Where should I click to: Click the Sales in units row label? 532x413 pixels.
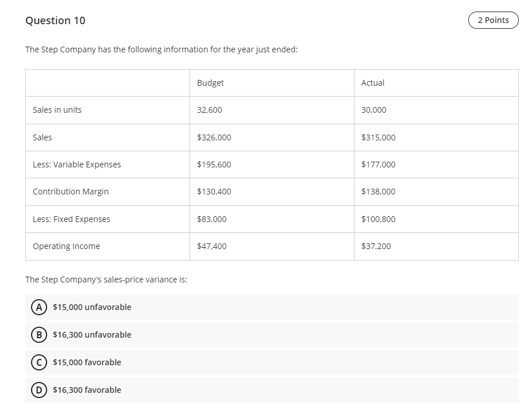(57, 110)
